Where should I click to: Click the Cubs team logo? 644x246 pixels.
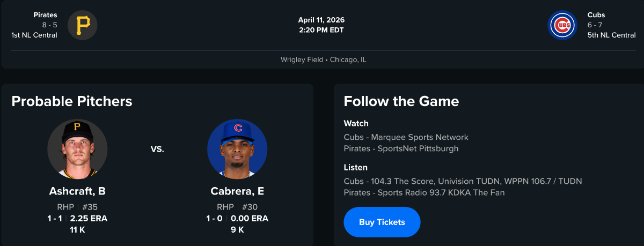click(x=562, y=25)
